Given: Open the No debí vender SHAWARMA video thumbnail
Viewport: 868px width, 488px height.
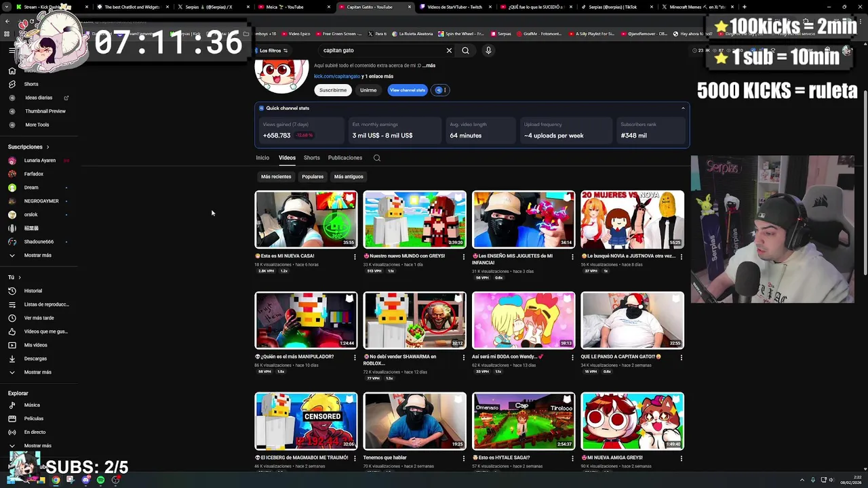Looking at the screenshot, I should click(414, 321).
